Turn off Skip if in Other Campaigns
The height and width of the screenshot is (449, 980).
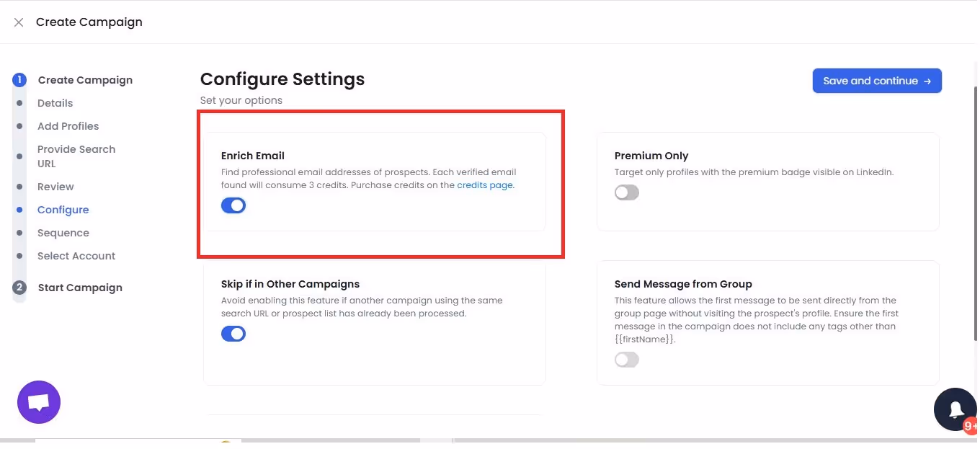[233, 333]
